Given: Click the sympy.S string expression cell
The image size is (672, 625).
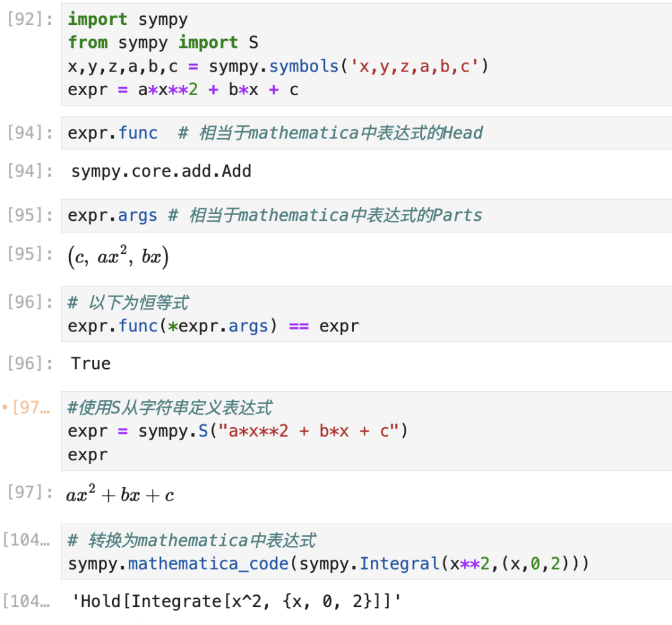Looking at the screenshot, I should pyautogui.click(x=366, y=431).
